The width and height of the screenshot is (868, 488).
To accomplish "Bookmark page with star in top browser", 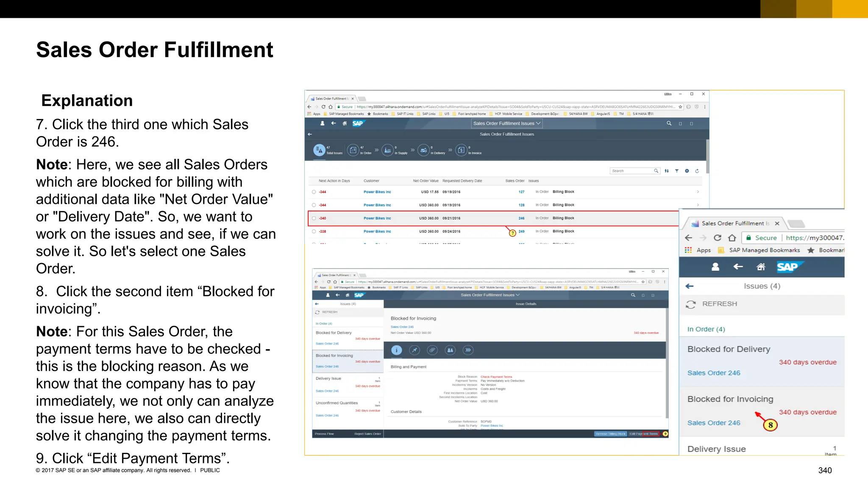I will [680, 107].
